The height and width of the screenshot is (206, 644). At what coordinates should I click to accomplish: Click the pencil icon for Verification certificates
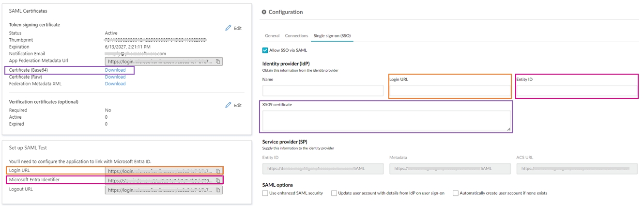(229, 105)
